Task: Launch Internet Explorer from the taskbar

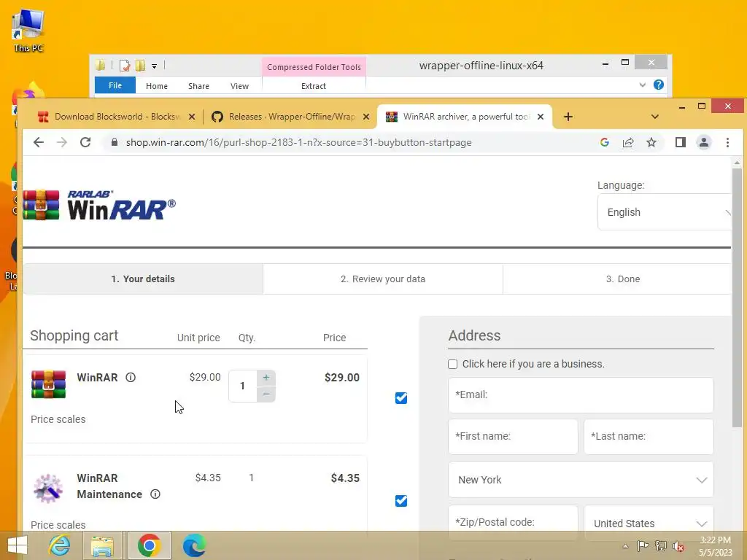Action: click(x=60, y=545)
